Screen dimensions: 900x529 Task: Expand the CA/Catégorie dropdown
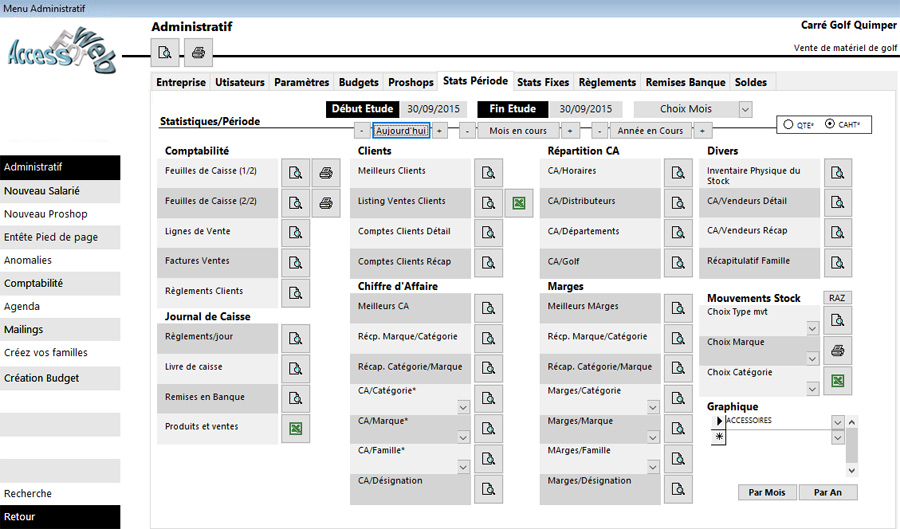(463, 407)
